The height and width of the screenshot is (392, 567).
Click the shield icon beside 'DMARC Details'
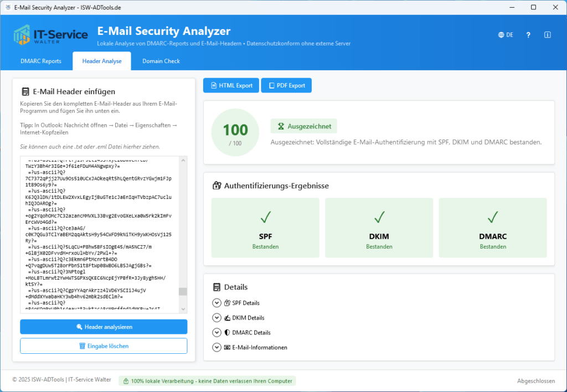click(228, 332)
